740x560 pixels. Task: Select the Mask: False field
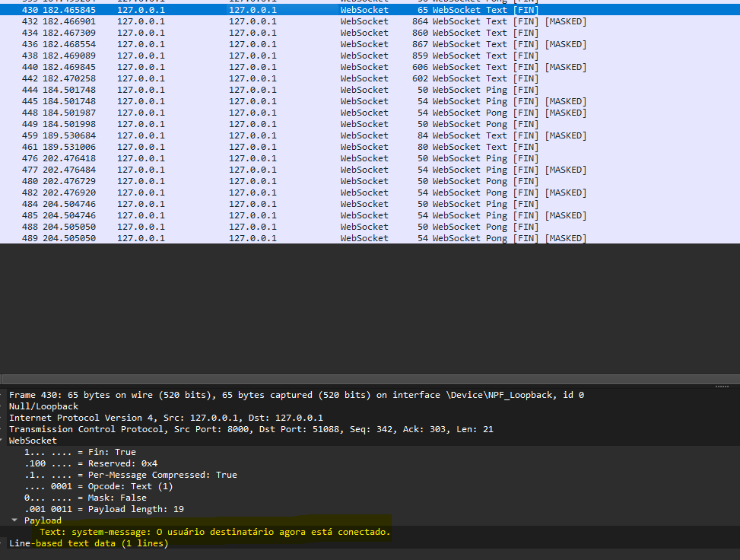[x=85, y=498]
